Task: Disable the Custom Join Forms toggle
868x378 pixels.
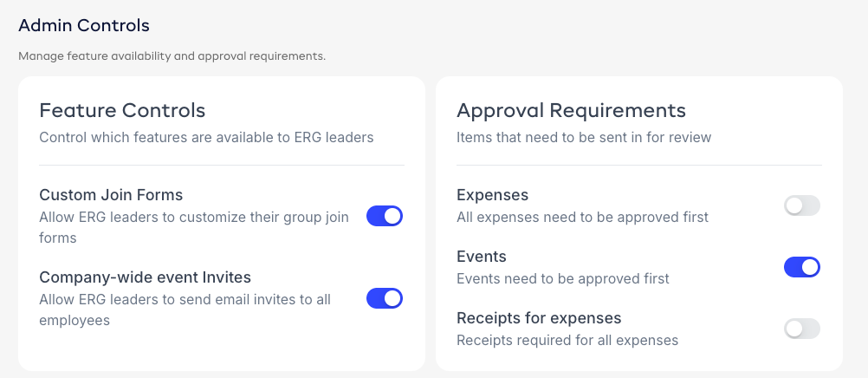Action: tap(385, 216)
